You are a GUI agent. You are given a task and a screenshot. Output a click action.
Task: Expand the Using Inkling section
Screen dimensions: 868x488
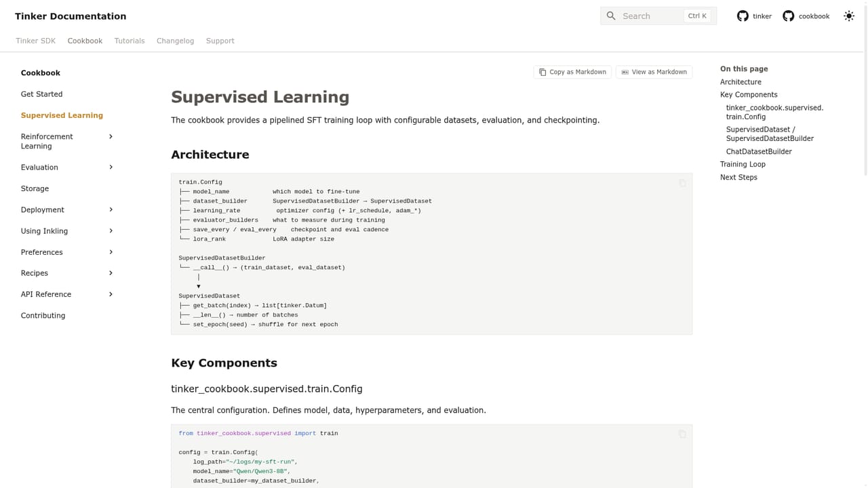click(x=111, y=231)
